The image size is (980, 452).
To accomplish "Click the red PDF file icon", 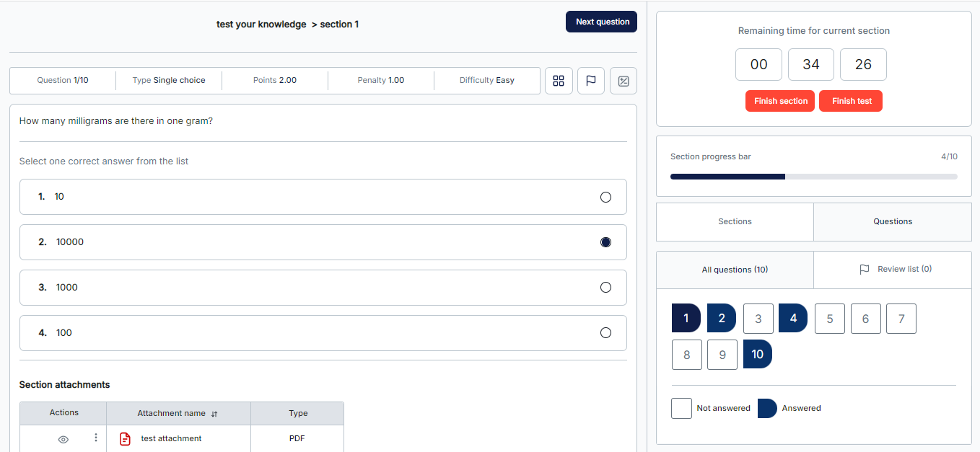I will pyautogui.click(x=125, y=438).
